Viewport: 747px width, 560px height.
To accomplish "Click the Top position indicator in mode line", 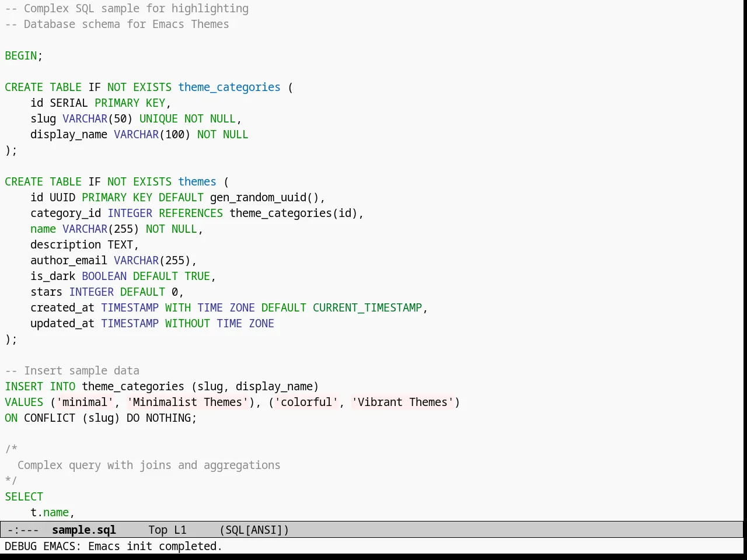I will click(158, 530).
